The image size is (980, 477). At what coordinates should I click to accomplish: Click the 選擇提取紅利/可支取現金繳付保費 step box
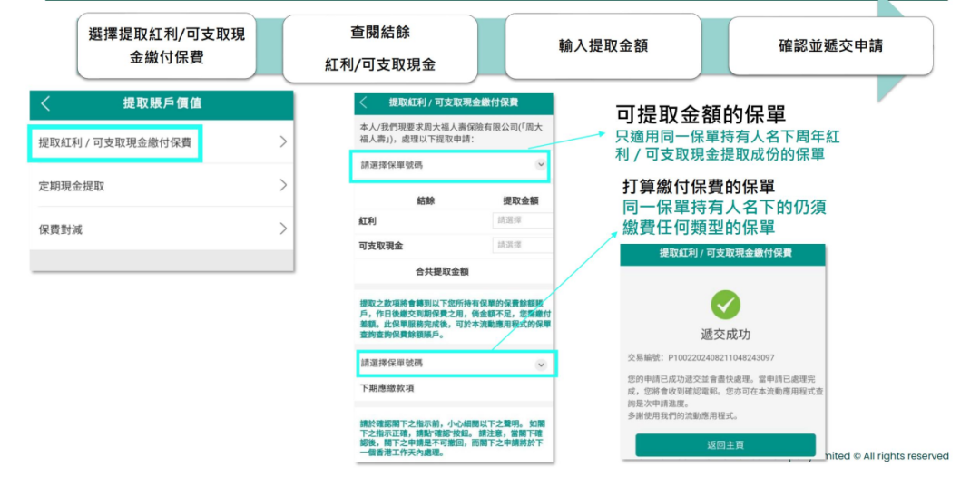point(167,45)
